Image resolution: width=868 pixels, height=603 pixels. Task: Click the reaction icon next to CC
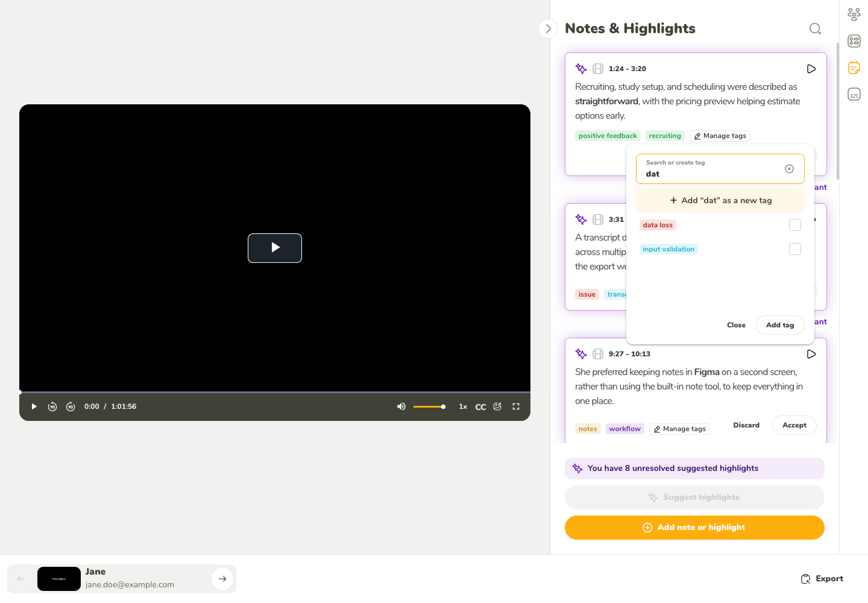point(497,406)
